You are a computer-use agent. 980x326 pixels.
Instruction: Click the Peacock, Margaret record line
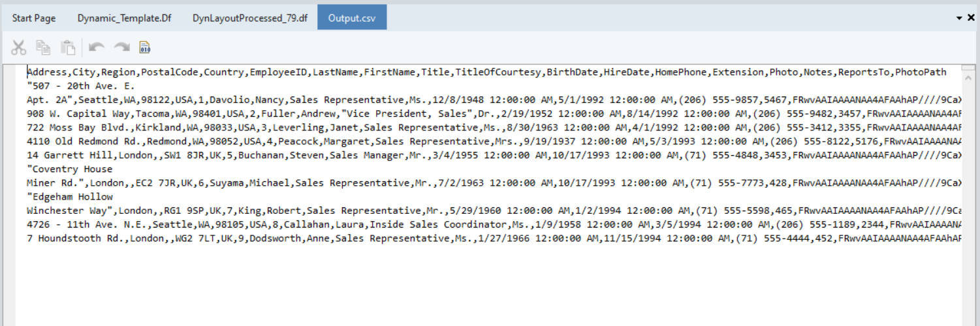[x=326, y=141]
